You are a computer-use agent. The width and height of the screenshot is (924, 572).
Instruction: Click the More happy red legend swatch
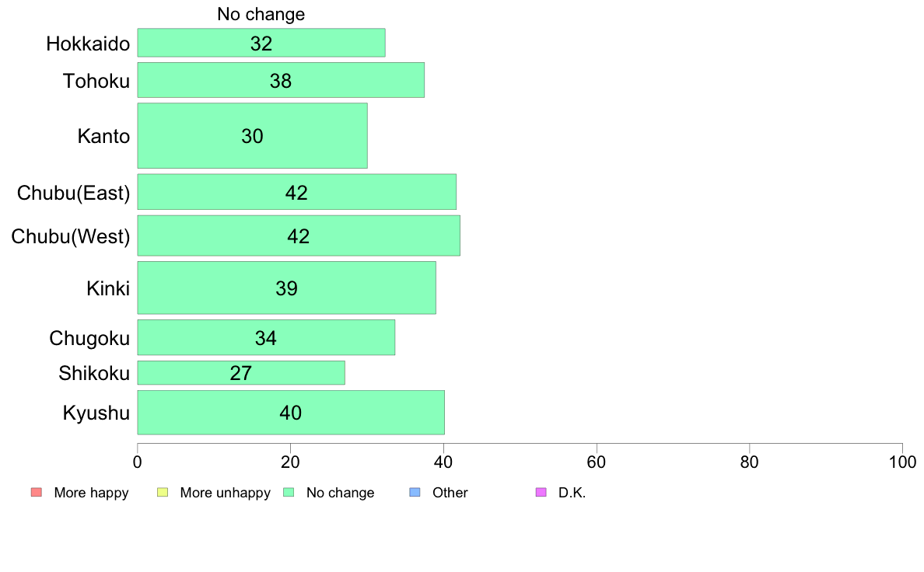pos(37,493)
